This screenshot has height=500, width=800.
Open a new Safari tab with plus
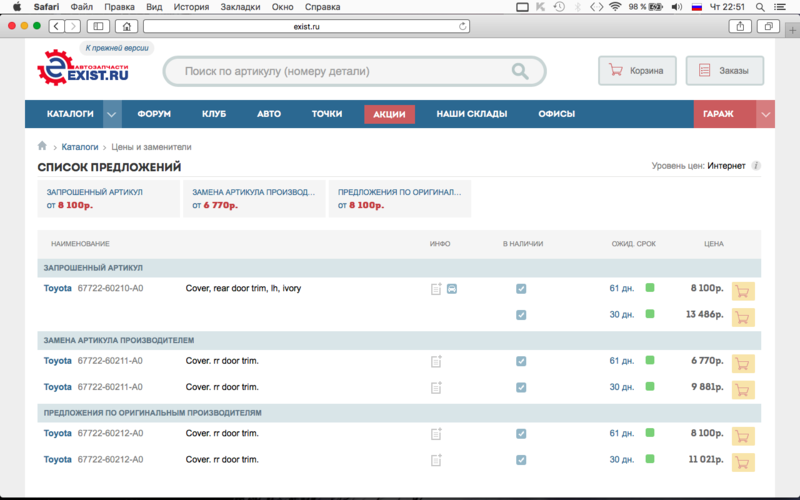(792, 30)
